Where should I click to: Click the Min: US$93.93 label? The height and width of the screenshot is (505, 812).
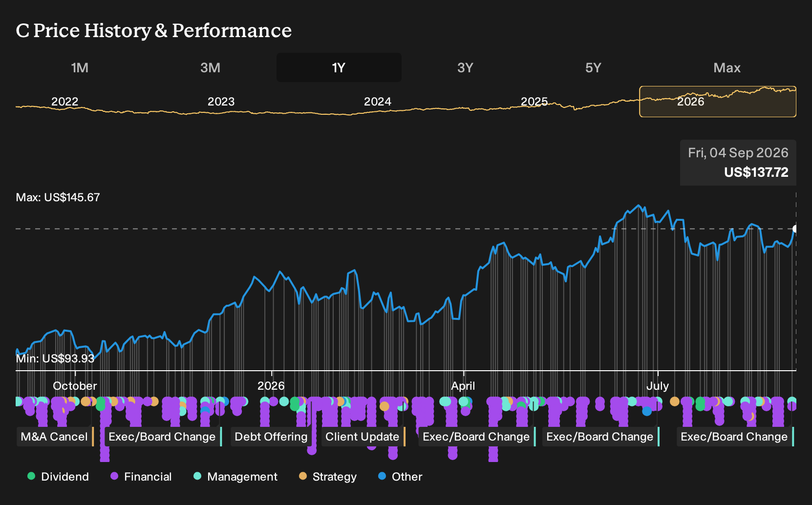55,358
